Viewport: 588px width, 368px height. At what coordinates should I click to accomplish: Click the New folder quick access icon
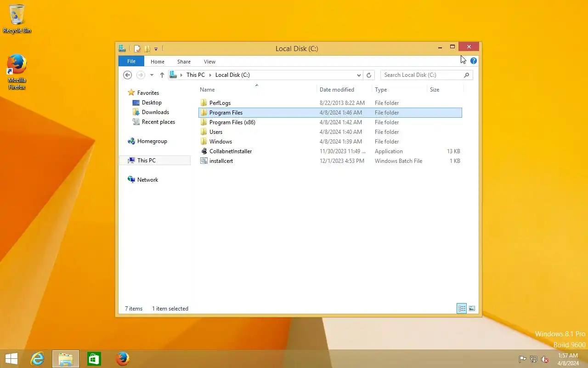click(147, 48)
